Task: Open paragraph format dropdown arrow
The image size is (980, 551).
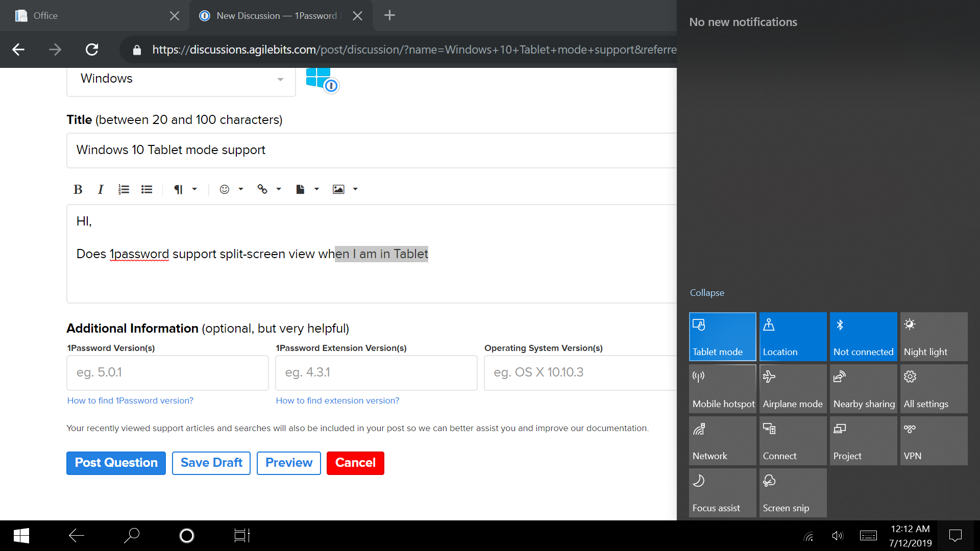Action: [x=194, y=189]
